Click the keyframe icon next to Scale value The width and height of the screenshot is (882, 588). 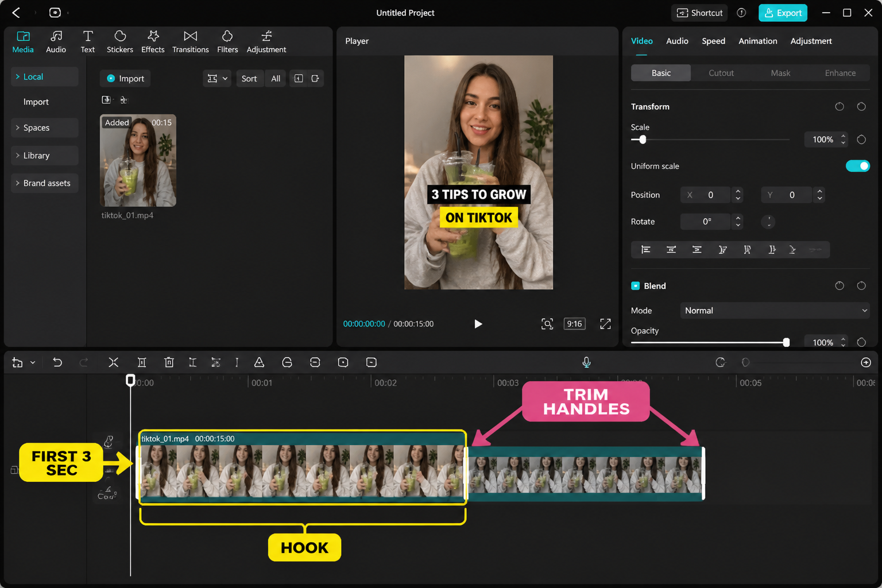pyautogui.click(x=861, y=140)
